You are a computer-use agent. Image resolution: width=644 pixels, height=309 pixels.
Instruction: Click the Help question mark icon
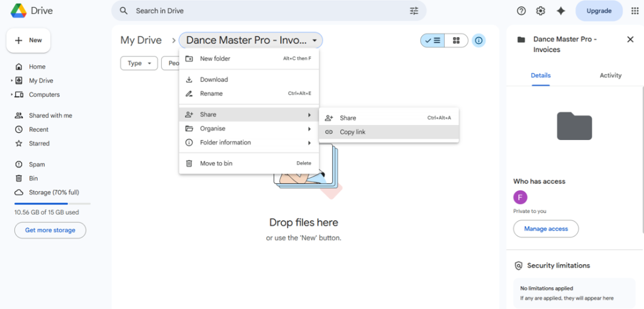tap(521, 11)
